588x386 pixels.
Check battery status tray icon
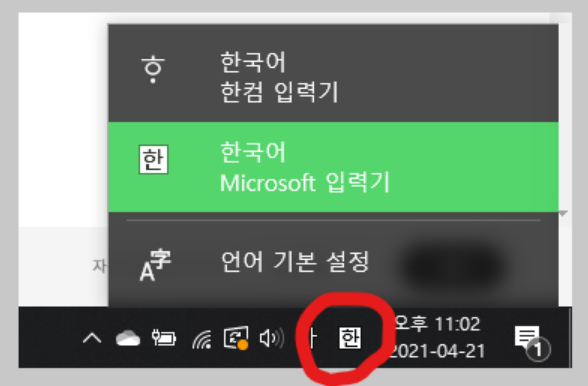tap(164, 338)
